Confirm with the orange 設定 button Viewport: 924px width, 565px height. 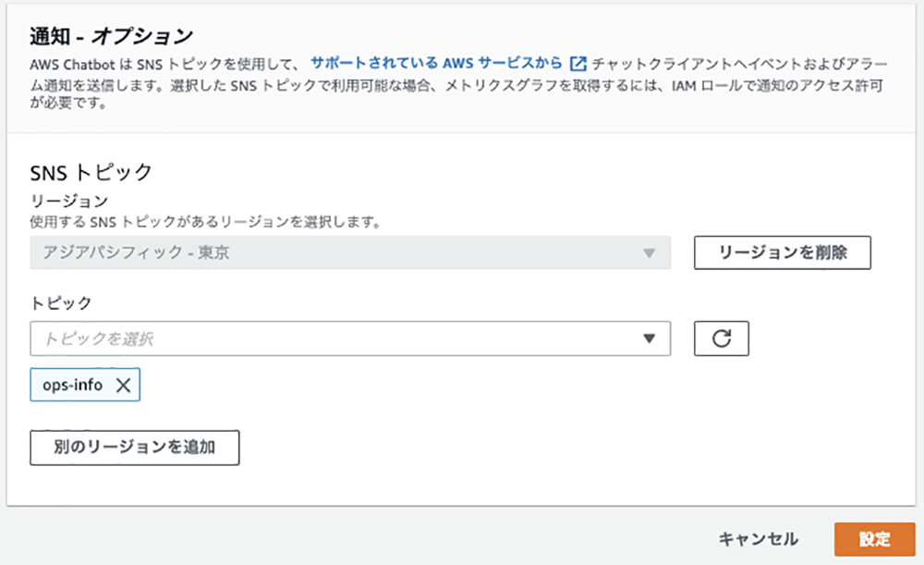pyautogui.click(x=874, y=539)
